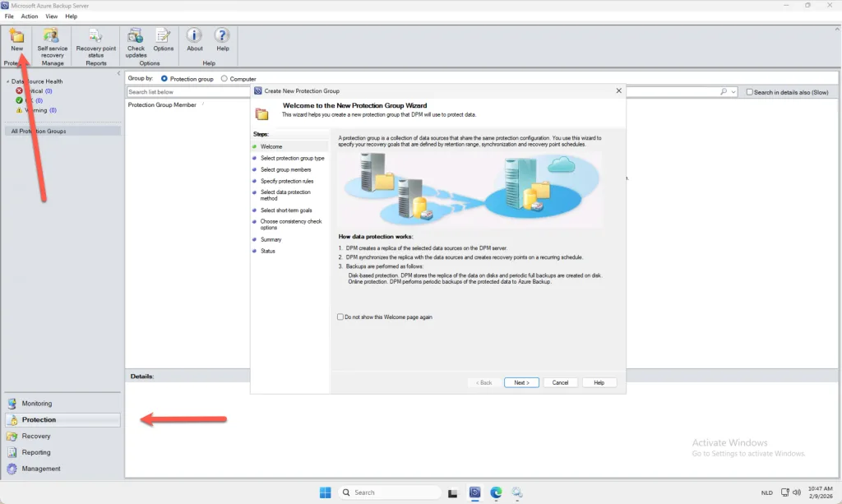Image resolution: width=842 pixels, height=504 pixels.
Task: Collapse the Data Source Health tree
Action: 7,81
